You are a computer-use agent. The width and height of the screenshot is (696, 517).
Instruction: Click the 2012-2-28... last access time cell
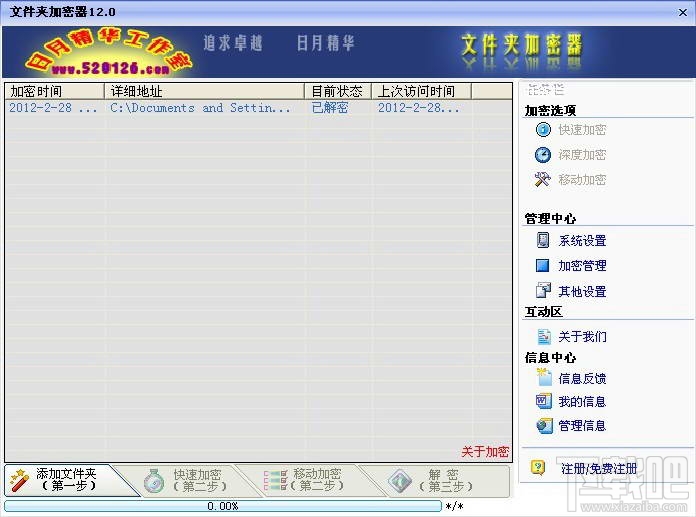click(x=419, y=108)
